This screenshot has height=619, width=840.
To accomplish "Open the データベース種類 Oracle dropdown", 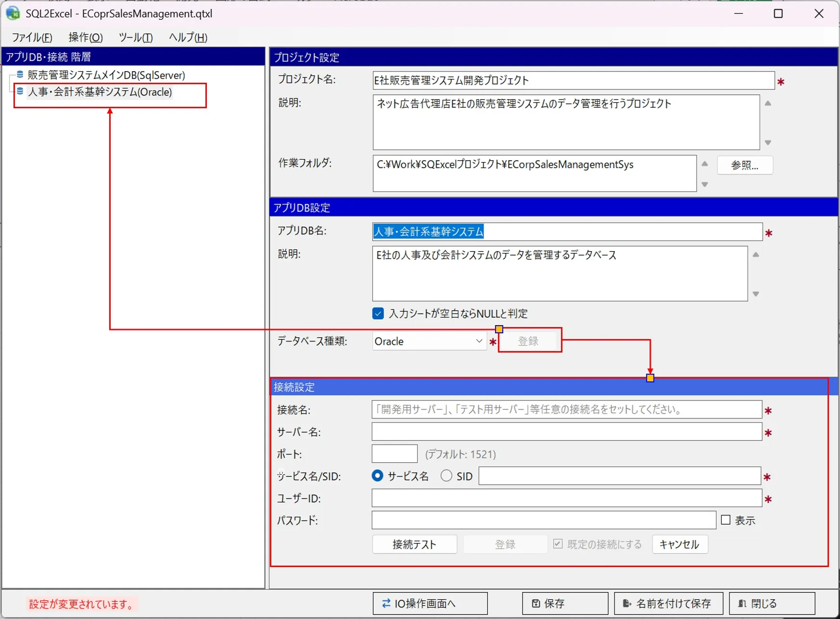I will (x=429, y=341).
